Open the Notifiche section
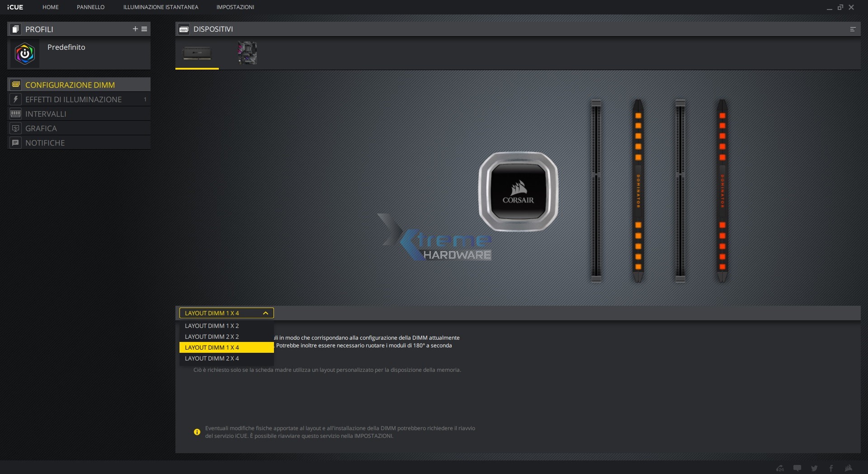The width and height of the screenshot is (868, 474). pos(45,143)
